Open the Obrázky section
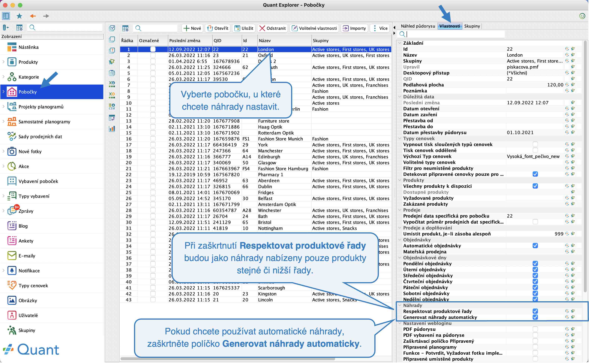The width and height of the screenshot is (589, 364). click(x=28, y=301)
